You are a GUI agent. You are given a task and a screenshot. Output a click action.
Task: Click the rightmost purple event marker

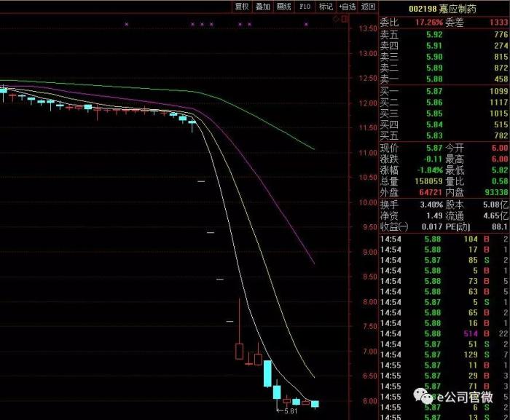tap(306, 24)
